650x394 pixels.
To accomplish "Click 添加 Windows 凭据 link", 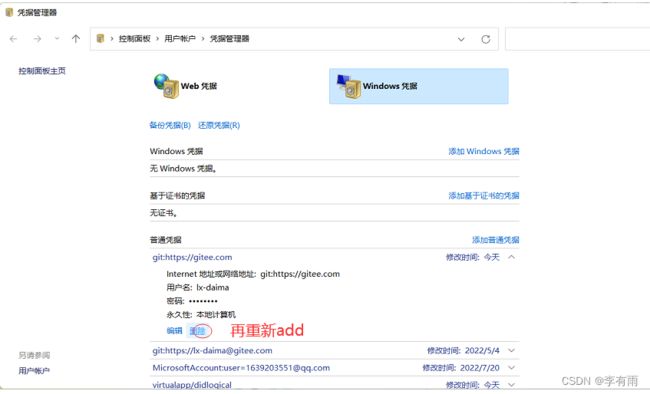I will 484,151.
